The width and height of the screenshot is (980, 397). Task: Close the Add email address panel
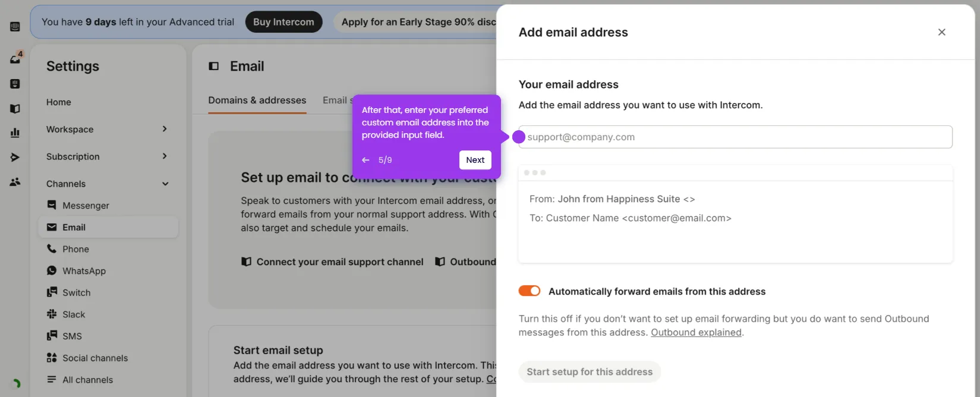click(941, 32)
